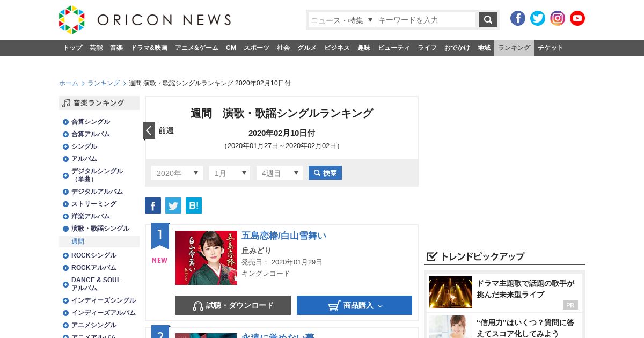Open the Oricon YouTube channel icon
The width and height of the screenshot is (644, 338).
click(577, 18)
